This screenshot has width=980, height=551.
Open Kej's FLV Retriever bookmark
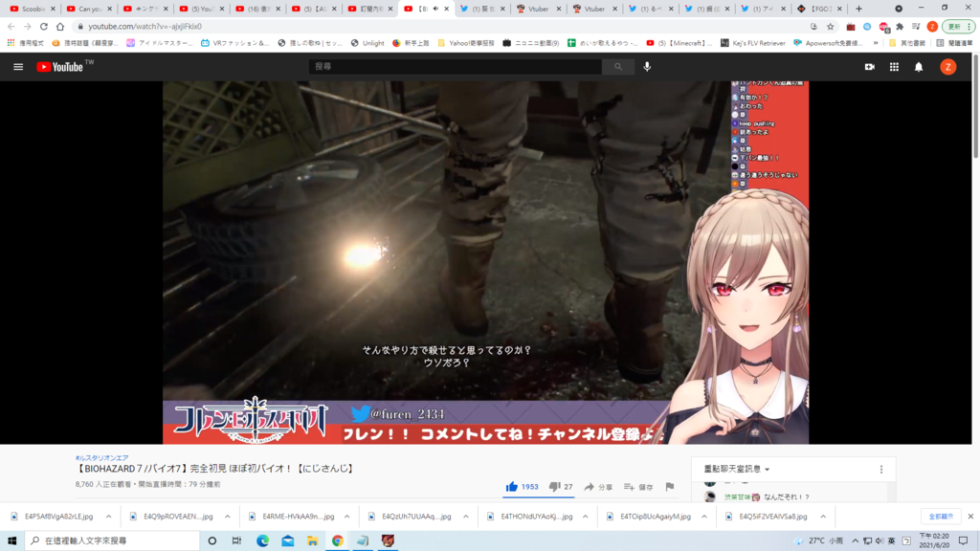coord(752,43)
